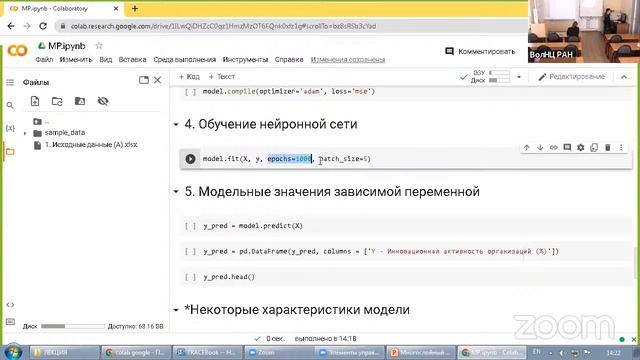This screenshot has width=640, height=360.
Task: Run the y_pred.head() cell
Action: point(190,277)
